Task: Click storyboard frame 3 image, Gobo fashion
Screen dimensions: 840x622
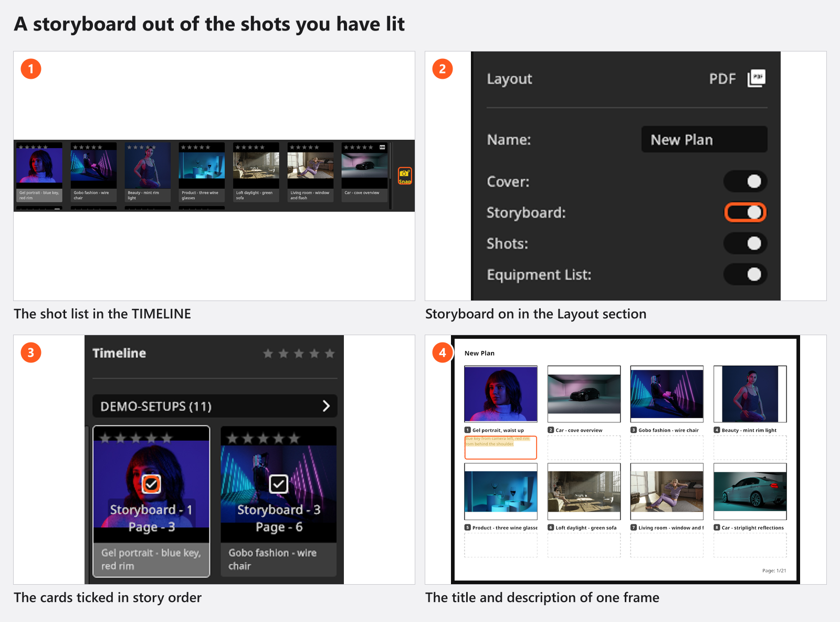Action: pos(667,394)
